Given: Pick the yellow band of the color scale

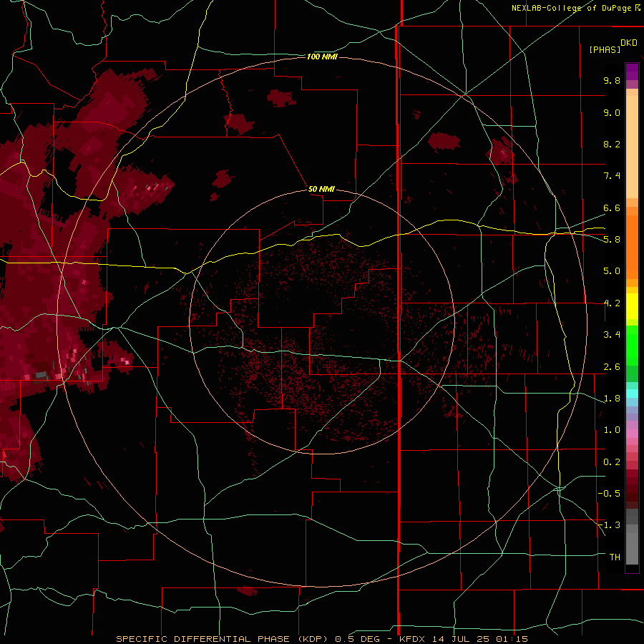Looking at the screenshot, I should point(632,306).
